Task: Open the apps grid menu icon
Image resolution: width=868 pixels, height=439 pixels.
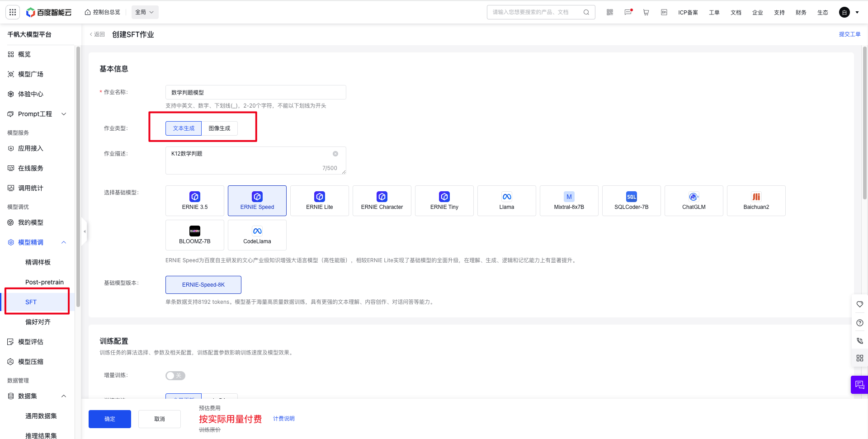Action: tap(13, 12)
